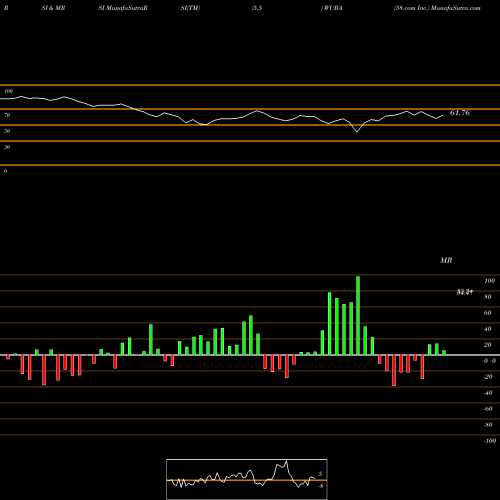The width and height of the screenshot is (500, 500).
Task: Click the MR label above the histogram
Action: click(446, 260)
